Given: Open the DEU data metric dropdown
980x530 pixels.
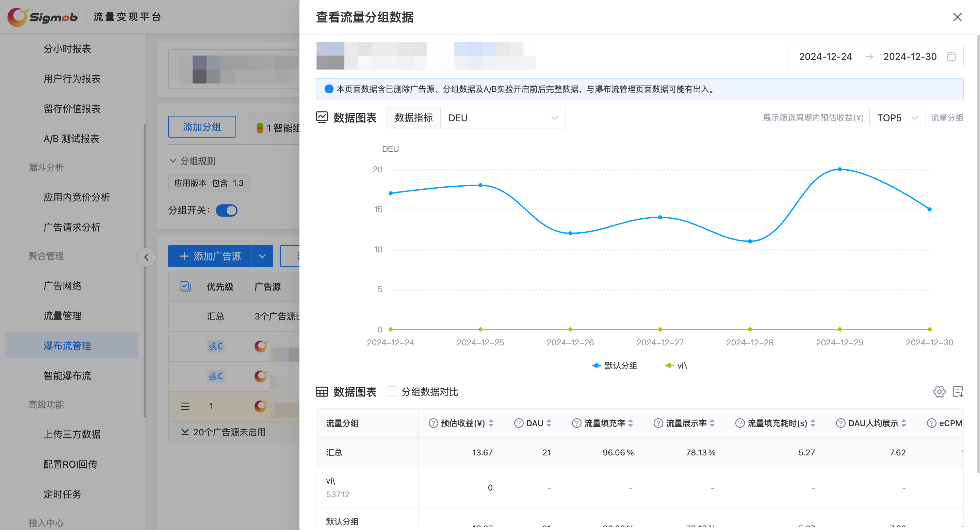Looking at the screenshot, I should click(503, 118).
